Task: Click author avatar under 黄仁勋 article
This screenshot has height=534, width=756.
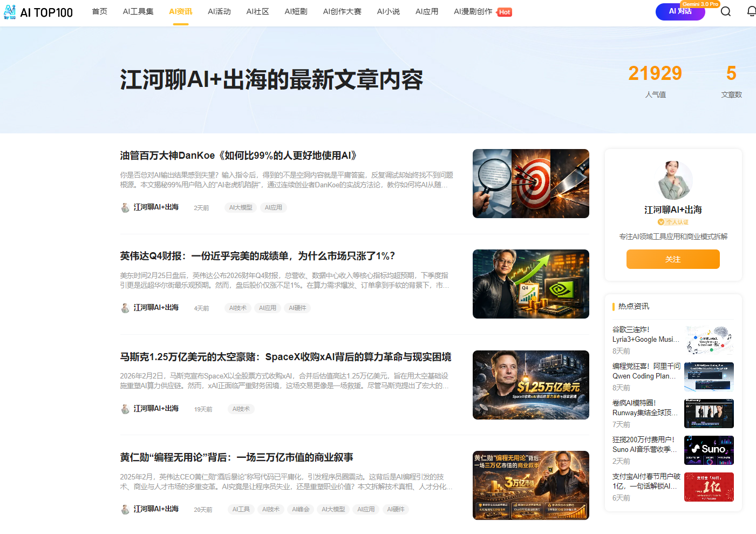Action: (125, 510)
